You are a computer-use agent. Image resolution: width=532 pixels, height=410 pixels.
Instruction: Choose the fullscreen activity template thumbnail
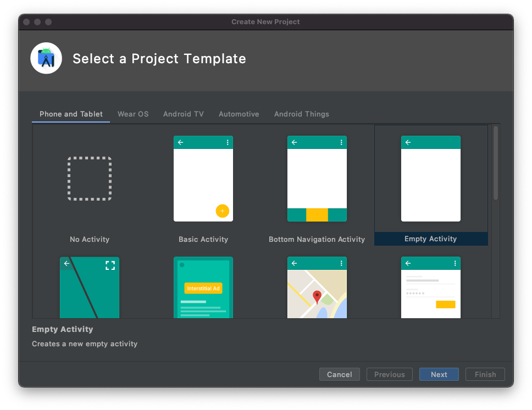pyautogui.click(x=90, y=287)
